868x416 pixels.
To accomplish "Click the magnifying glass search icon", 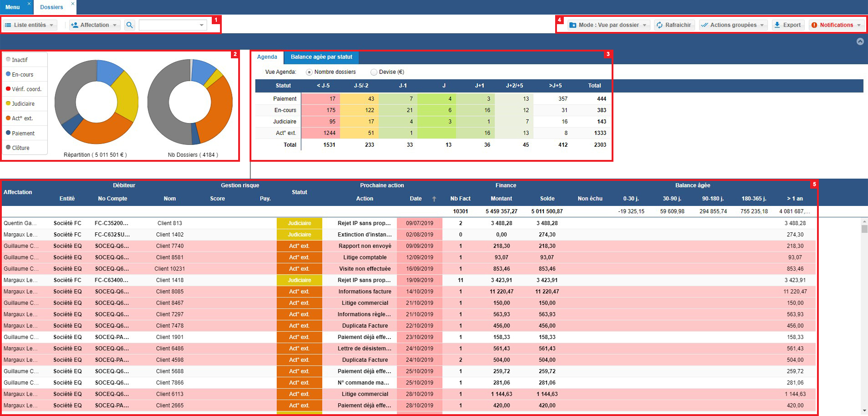I will 130,25.
